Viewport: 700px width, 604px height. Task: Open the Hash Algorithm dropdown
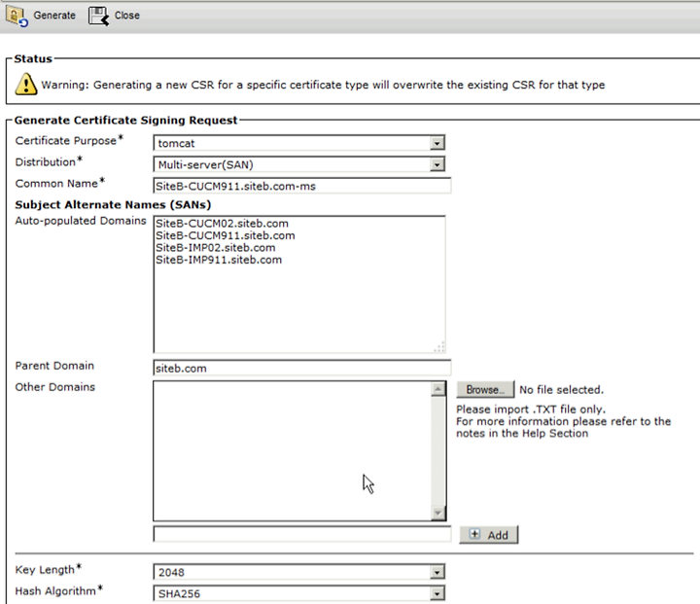[x=299, y=593]
